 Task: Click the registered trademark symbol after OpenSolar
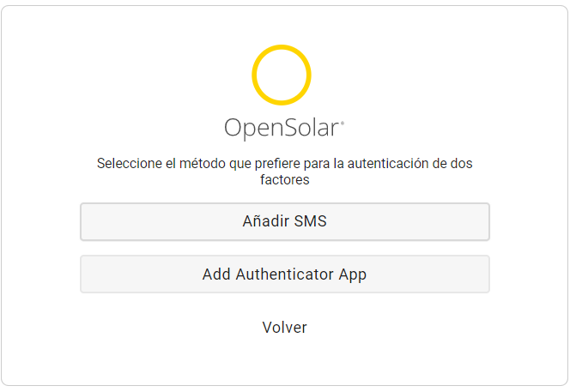tap(343, 123)
